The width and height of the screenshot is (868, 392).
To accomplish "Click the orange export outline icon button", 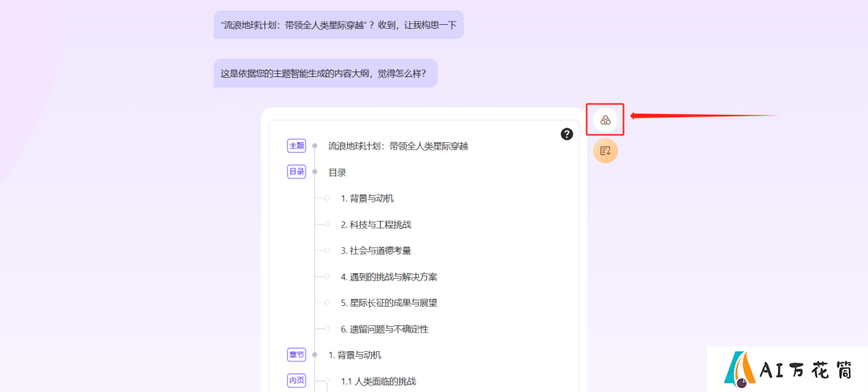I will point(605,150).
